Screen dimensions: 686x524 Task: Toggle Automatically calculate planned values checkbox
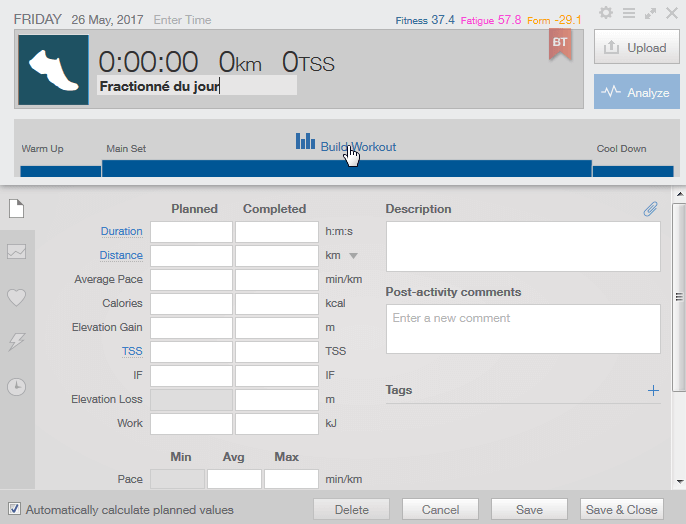14,509
